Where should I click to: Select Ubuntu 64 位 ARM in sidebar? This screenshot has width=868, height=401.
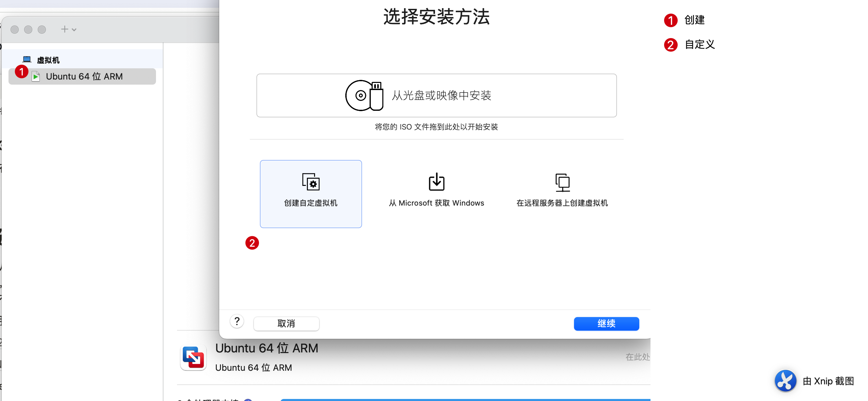82,76
